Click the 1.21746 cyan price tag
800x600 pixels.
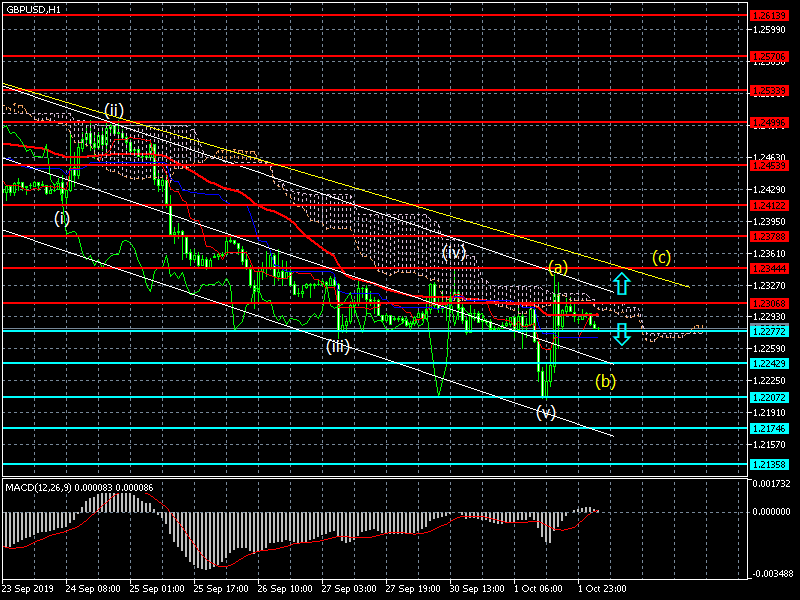coord(769,429)
